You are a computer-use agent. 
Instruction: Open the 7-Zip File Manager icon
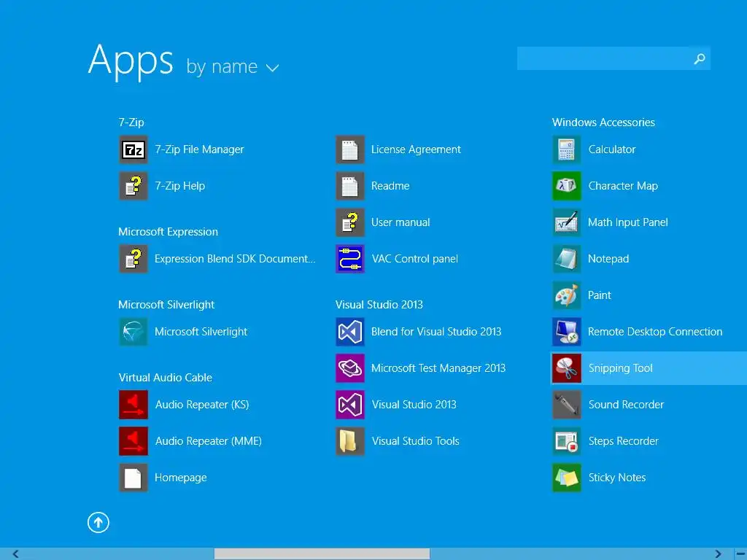tap(133, 149)
